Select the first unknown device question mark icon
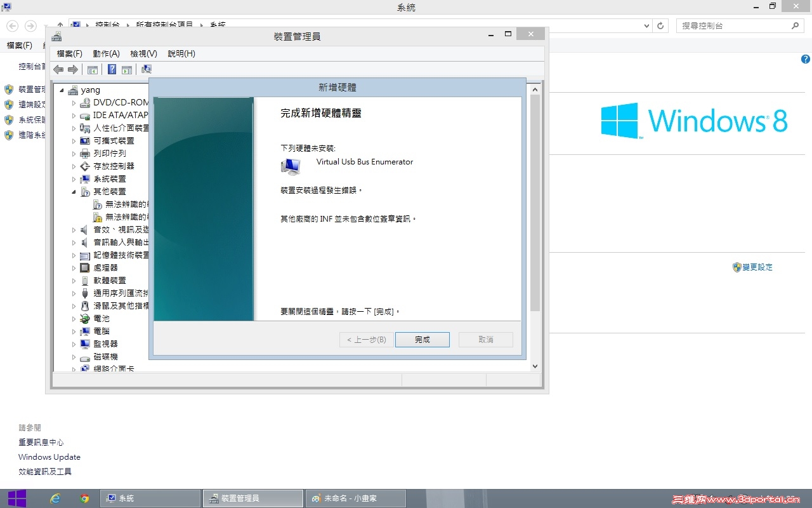The height and width of the screenshot is (508, 812). 98,204
